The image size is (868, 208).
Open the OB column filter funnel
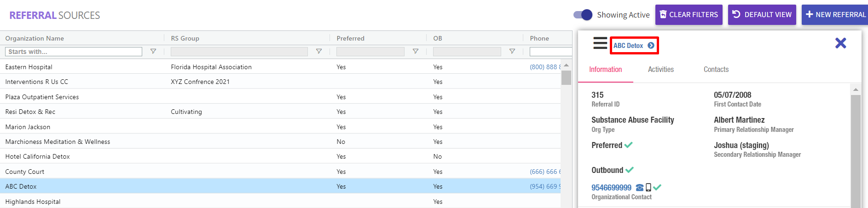pyautogui.click(x=512, y=52)
